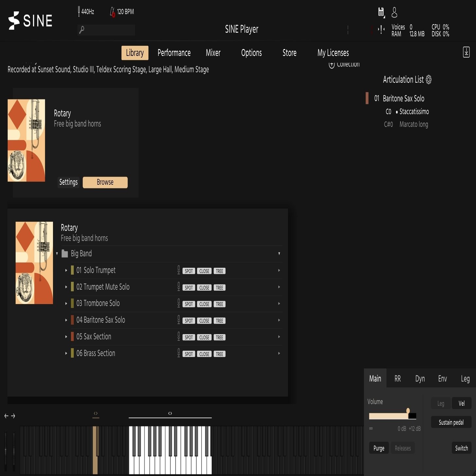
Task: Click the mic icon for Sax Section
Action: [178, 336]
